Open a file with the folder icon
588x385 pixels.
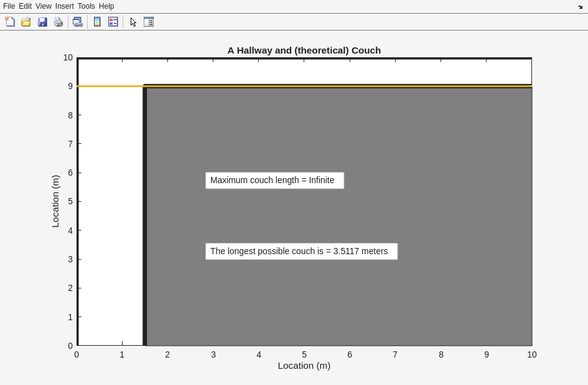point(26,22)
